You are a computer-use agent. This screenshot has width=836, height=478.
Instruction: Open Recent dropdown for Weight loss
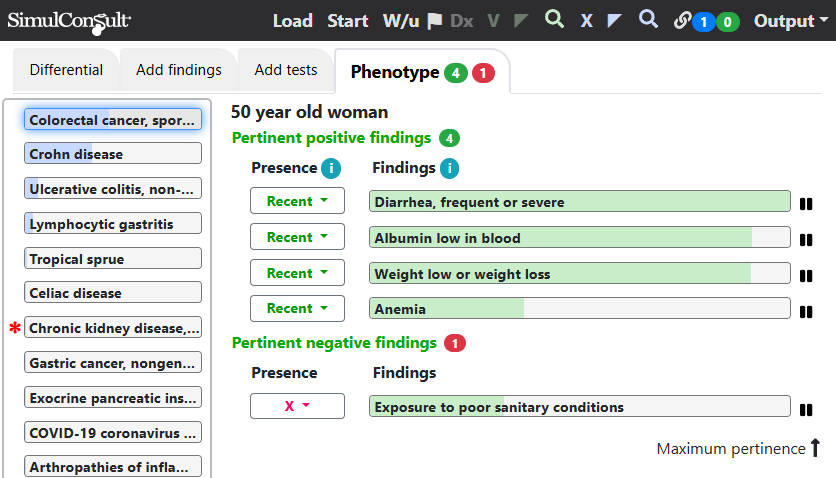pos(298,273)
